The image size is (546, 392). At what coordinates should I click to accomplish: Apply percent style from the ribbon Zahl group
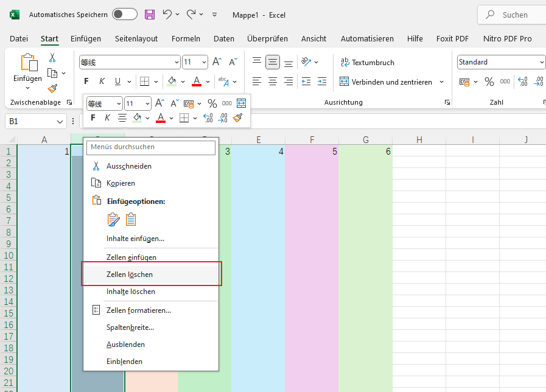pyautogui.click(x=489, y=82)
